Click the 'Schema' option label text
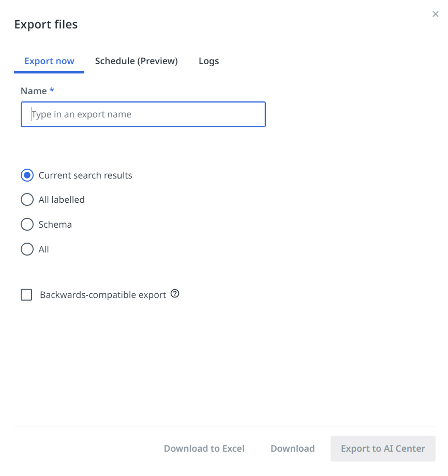Image resolution: width=448 pixels, height=476 pixels. tap(55, 225)
